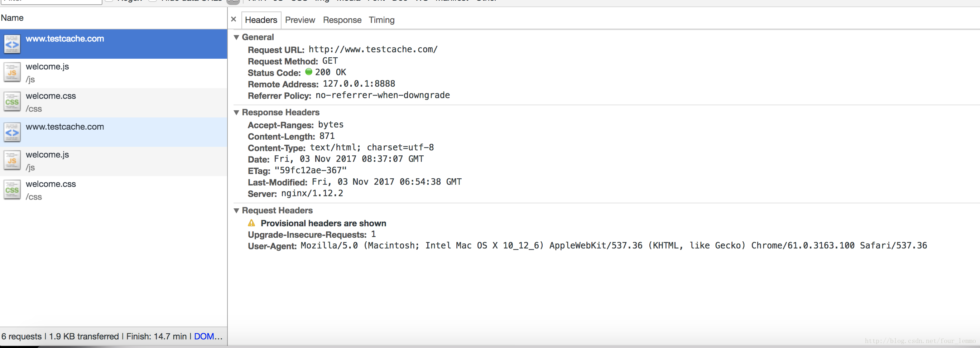Collapse the Response Headers section

(x=236, y=112)
